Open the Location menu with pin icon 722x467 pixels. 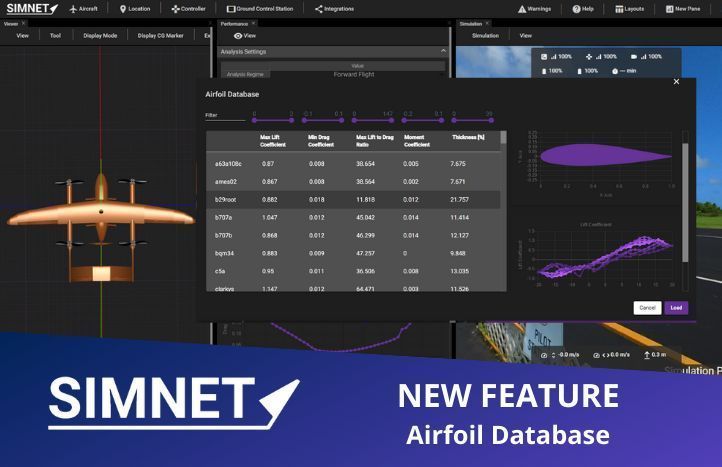(135, 9)
